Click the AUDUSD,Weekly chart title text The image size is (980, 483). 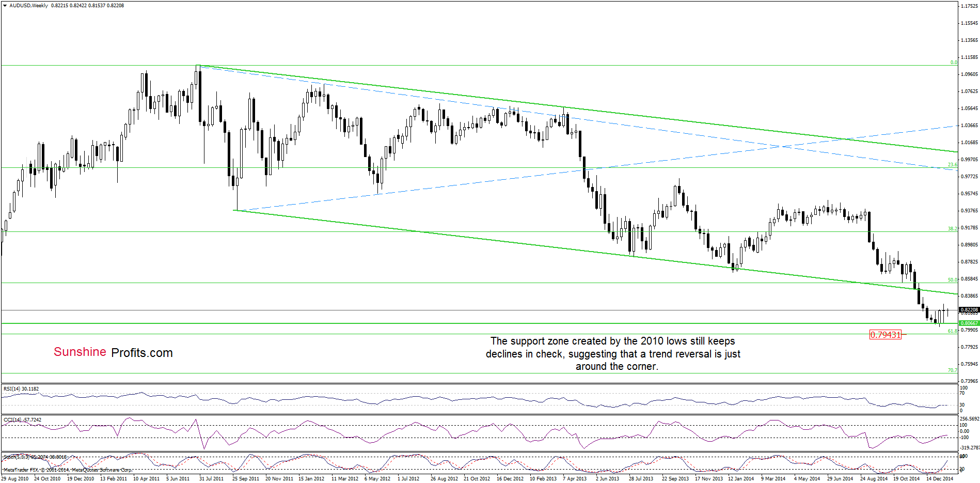29,6
